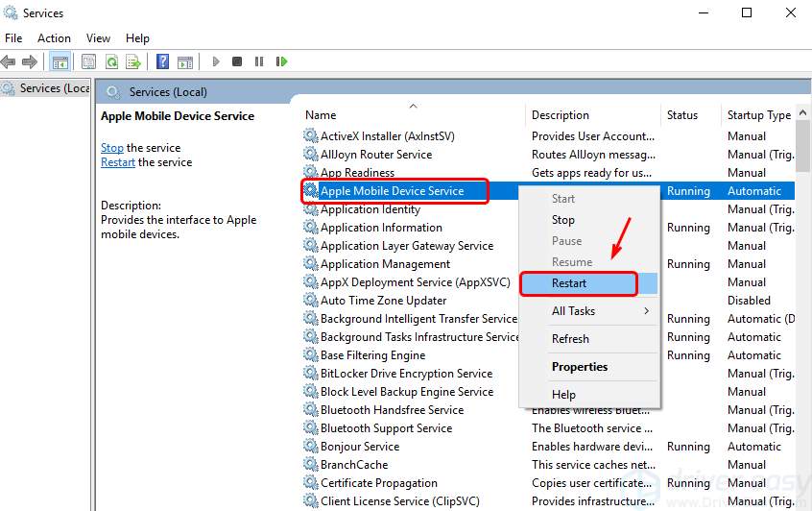The width and height of the screenshot is (812, 511).
Task: Choose Restart in the context menu
Action: tap(589, 283)
